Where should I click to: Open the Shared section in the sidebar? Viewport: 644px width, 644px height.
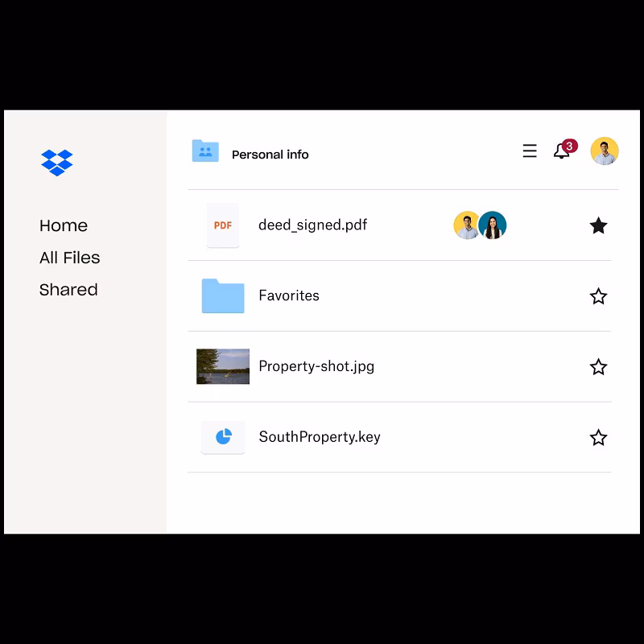tap(68, 290)
